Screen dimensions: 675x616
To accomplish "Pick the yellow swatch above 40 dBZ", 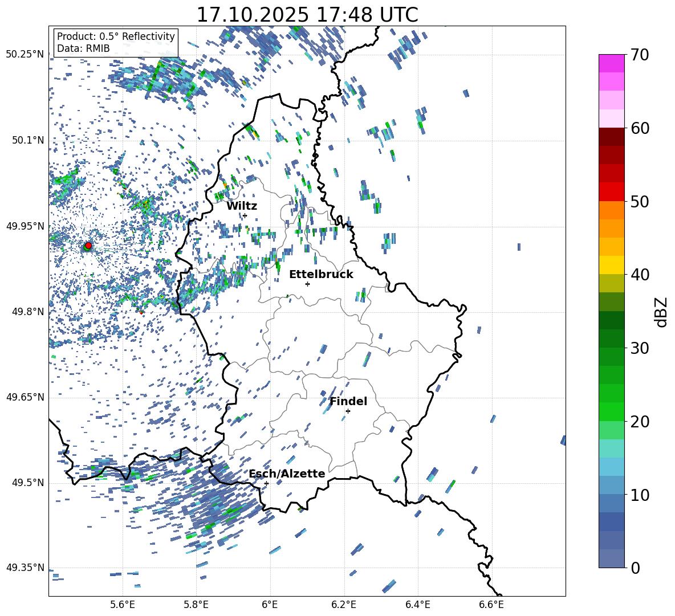I will [x=612, y=265].
